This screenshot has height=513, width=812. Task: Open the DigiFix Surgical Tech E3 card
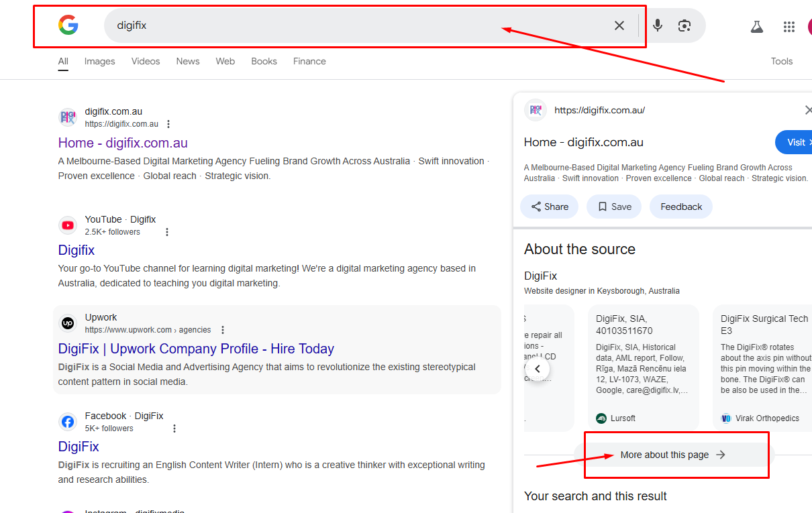click(x=762, y=367)
